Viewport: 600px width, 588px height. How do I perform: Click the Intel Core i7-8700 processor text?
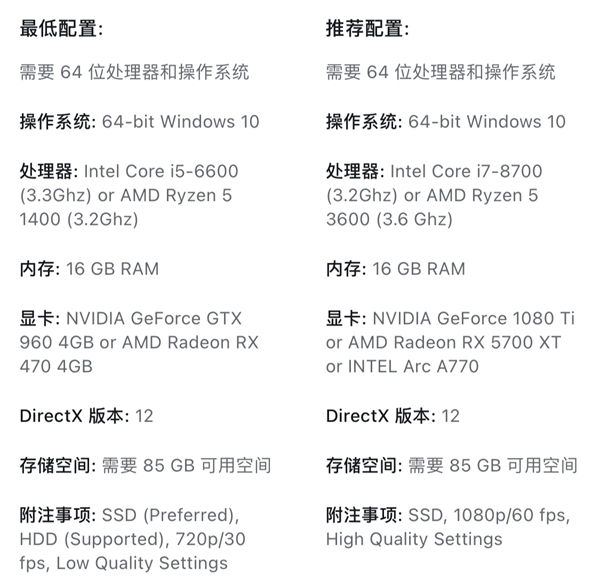tap(466, 171)
